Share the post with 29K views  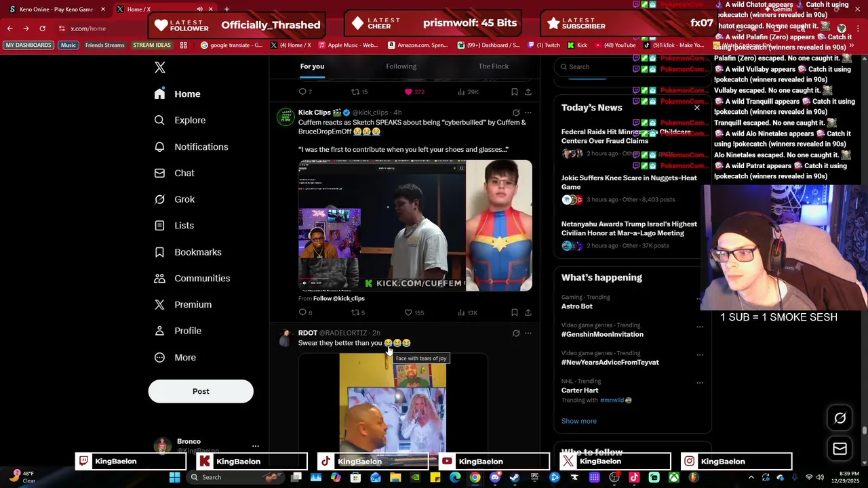coord(528,91)
